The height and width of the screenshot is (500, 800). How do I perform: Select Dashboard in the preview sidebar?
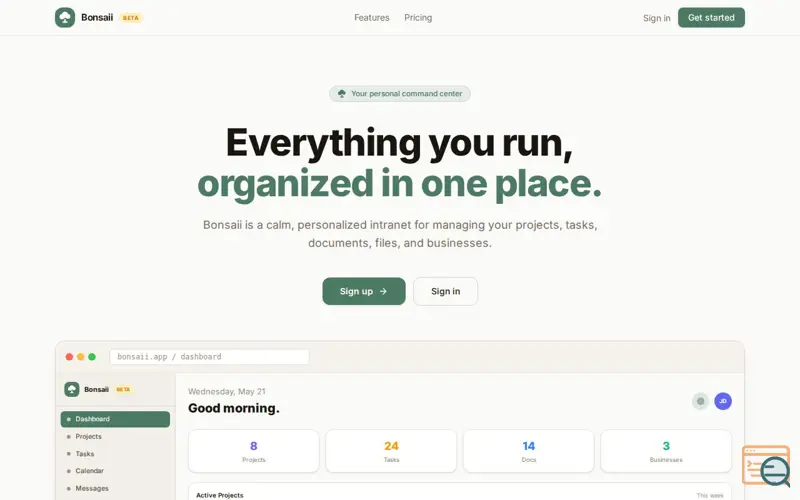(115, 419)
